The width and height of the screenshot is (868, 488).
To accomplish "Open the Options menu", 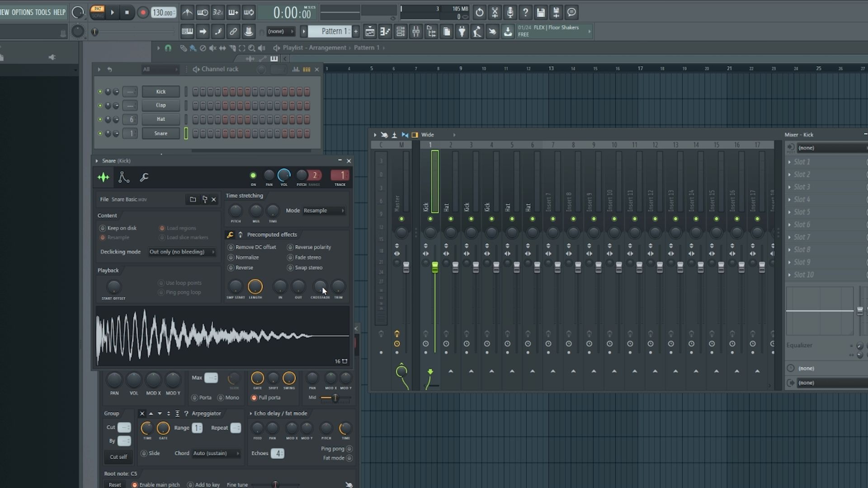I will (x=22, y=12).
